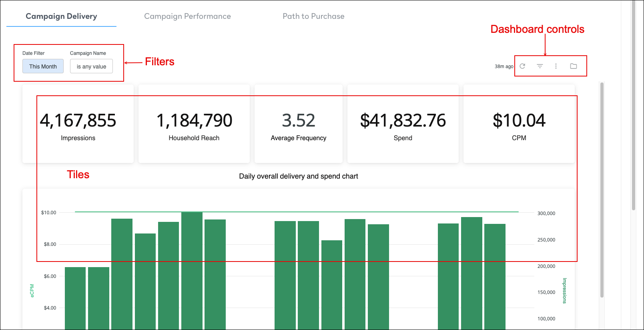Click the 100,000 right axis label
644x330 pixels.
point(546,319)
